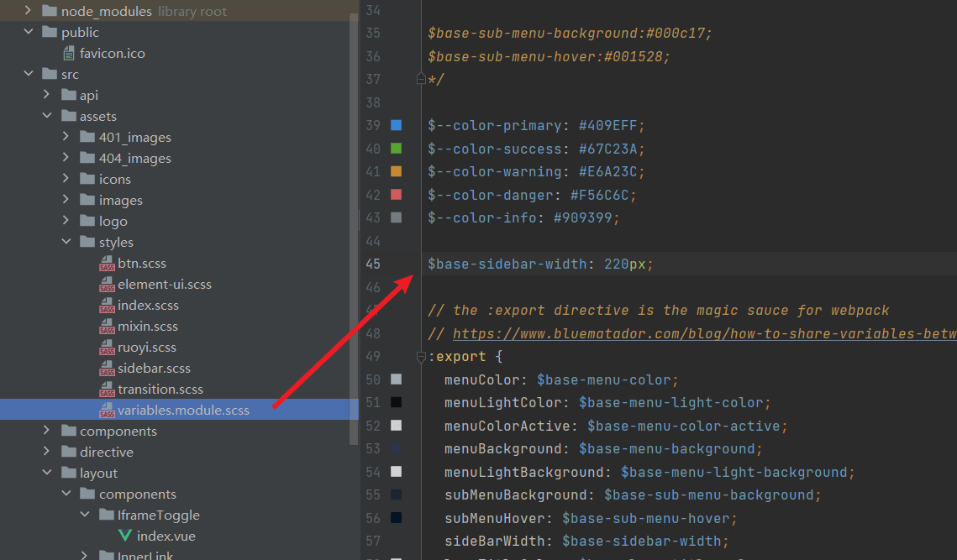Click the fold marker beside :export line
The image size is (957, 560).
(420, 356)
